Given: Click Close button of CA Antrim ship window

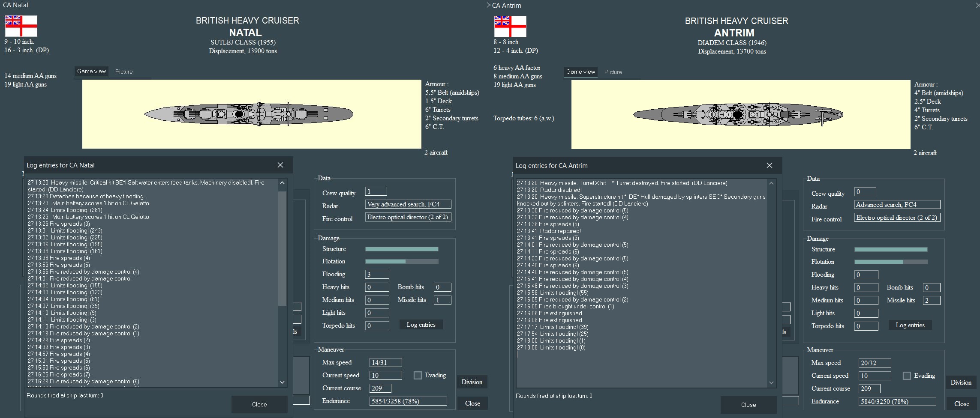Looking at the screenshot, I should 962,404.
